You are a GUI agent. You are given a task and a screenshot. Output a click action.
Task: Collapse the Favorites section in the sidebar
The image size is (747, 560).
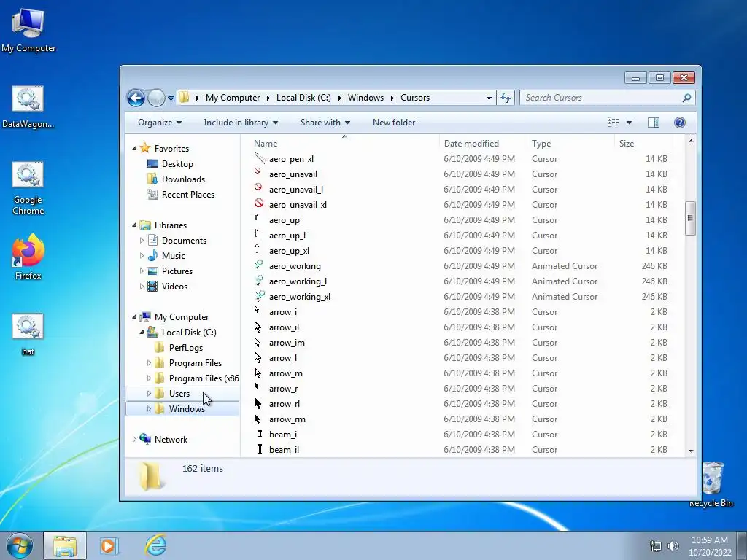pos(134,149)
